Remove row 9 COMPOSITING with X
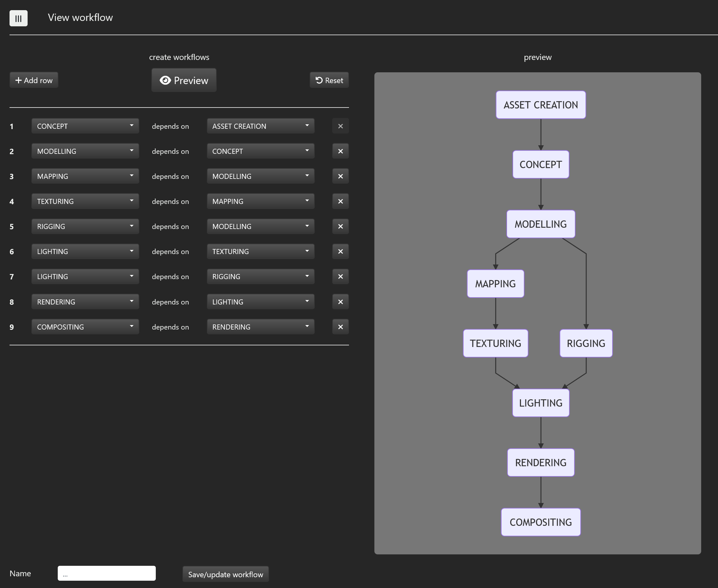The image size is (718, 588). (x=340, y=327)
